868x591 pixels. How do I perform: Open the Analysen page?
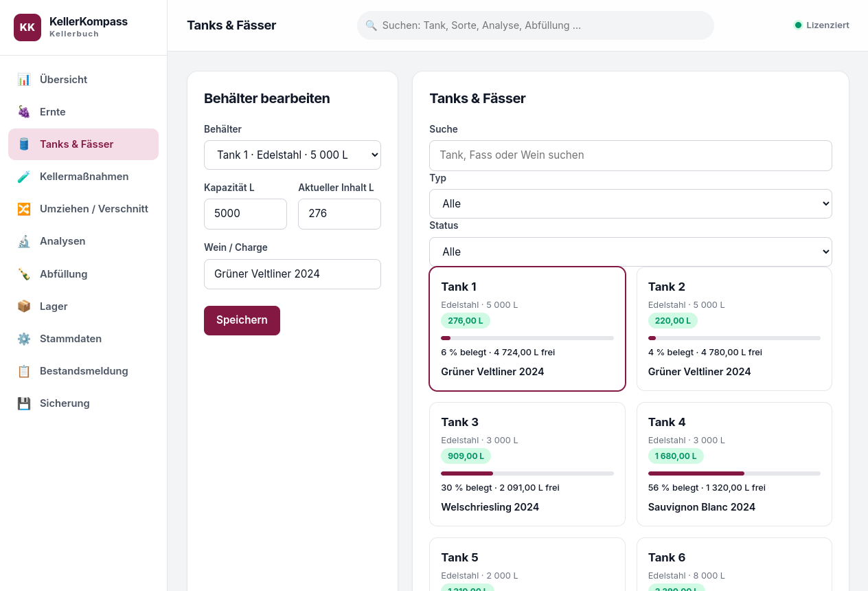[x=83, y=241]
